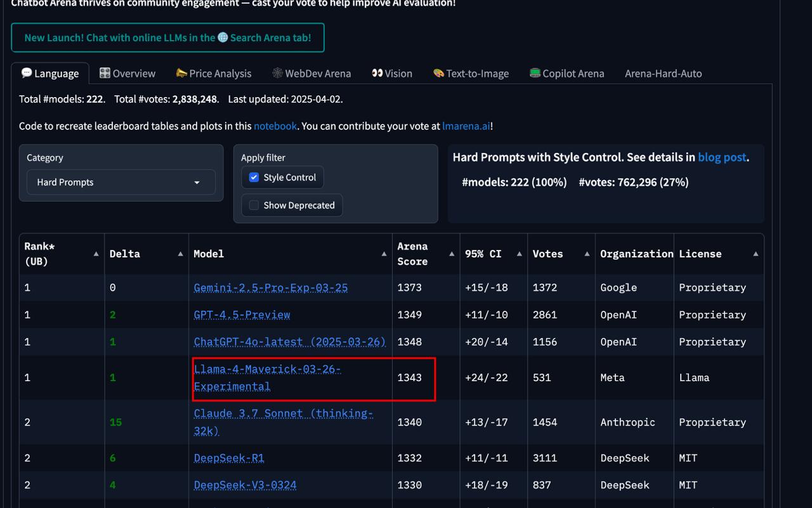Switch to the Vision tab
Image resolution: width=812 pixels, height=508 pixels.
(x=392, y=74)
